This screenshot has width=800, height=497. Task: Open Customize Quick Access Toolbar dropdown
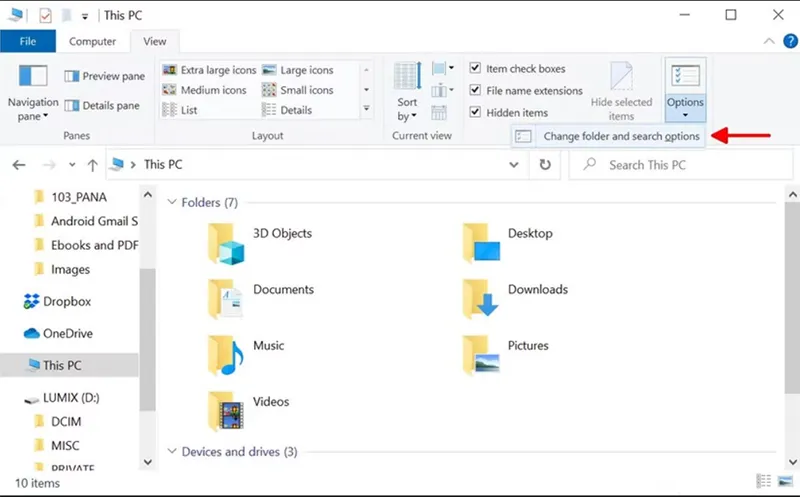point(85,16)
